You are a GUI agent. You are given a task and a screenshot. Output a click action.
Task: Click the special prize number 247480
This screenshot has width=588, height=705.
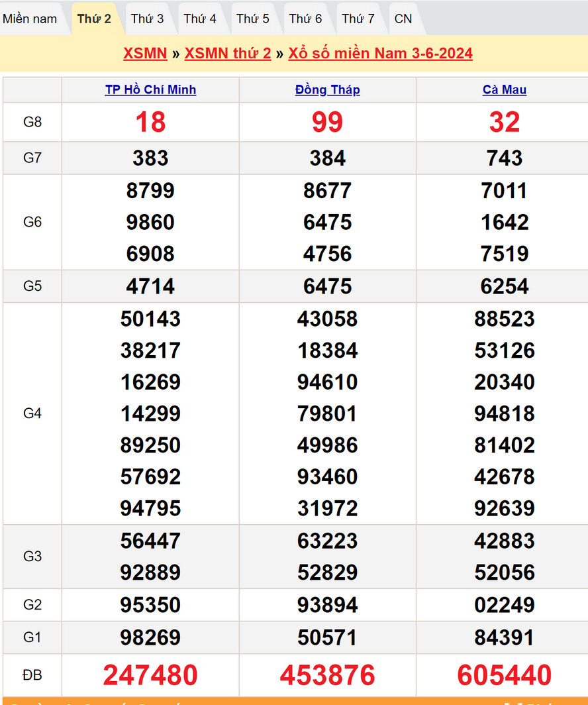[x=150, y=675]
